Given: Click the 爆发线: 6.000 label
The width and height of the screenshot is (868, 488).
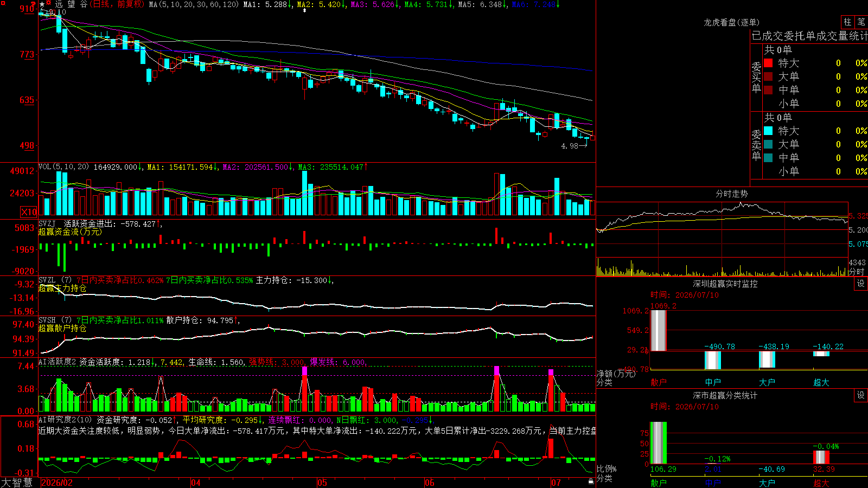Looking at the screenshot, I should pyautogui.click(x=338, y=362).
